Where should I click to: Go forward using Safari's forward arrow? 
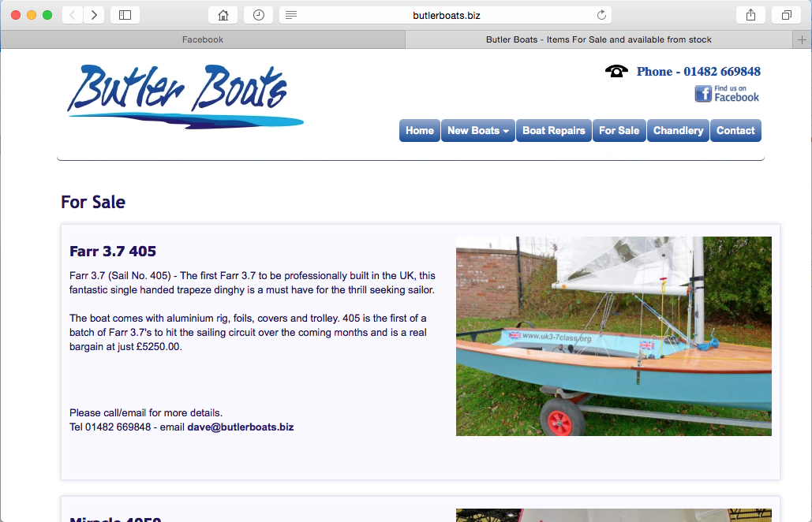tap(94, 15)
